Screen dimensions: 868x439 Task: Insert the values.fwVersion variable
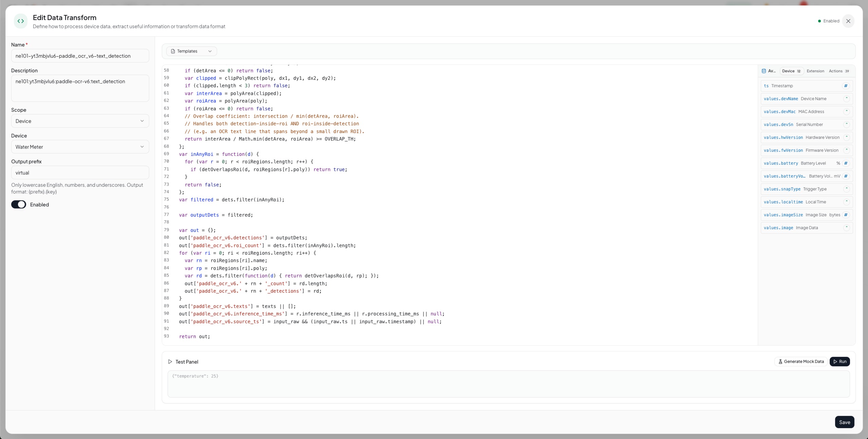click(x=807, y=150)
